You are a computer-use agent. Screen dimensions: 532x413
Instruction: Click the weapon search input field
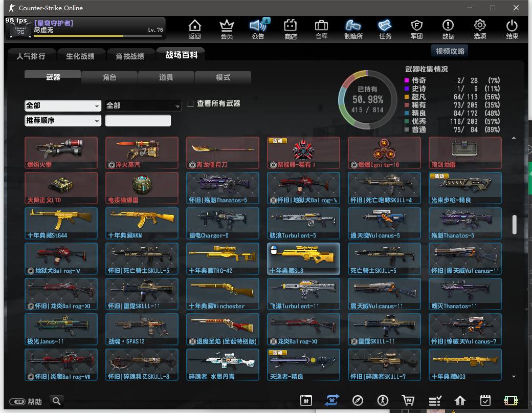click(x=138, y=120)
